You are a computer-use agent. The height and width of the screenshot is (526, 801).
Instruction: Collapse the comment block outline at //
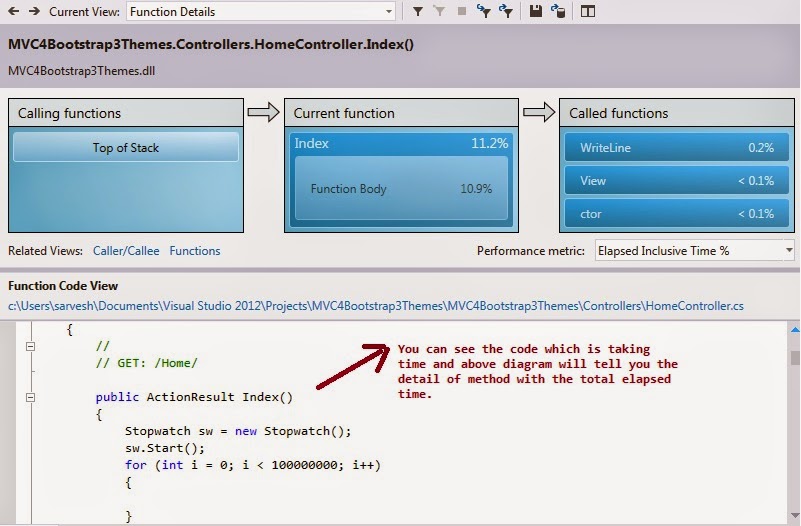31,346
